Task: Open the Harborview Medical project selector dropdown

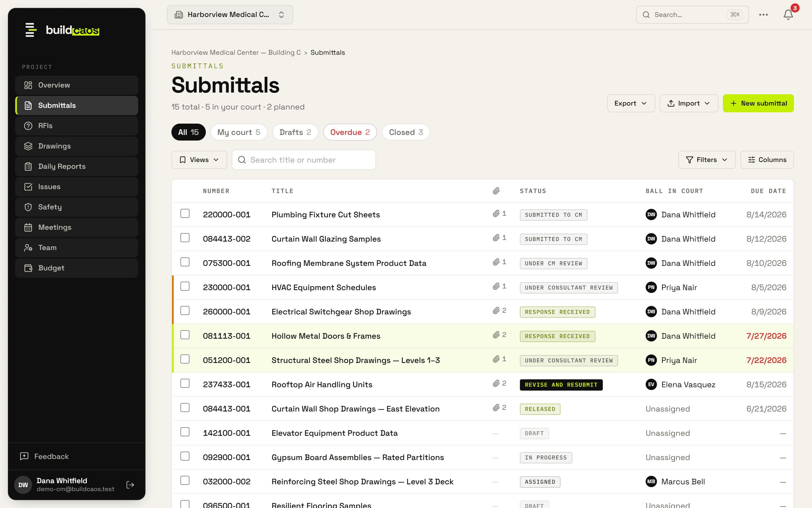Action: (x=230, y=15)
